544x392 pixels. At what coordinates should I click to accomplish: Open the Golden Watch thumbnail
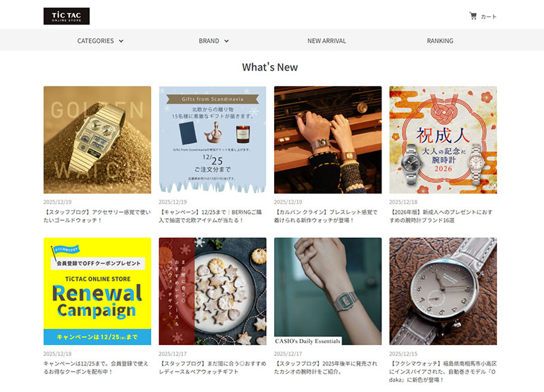97,140
